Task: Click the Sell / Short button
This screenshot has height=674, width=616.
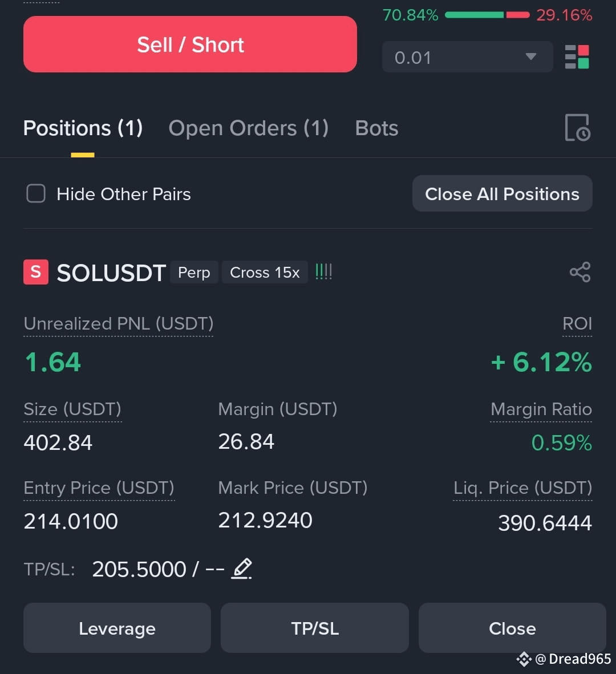Action: point(190,44)
